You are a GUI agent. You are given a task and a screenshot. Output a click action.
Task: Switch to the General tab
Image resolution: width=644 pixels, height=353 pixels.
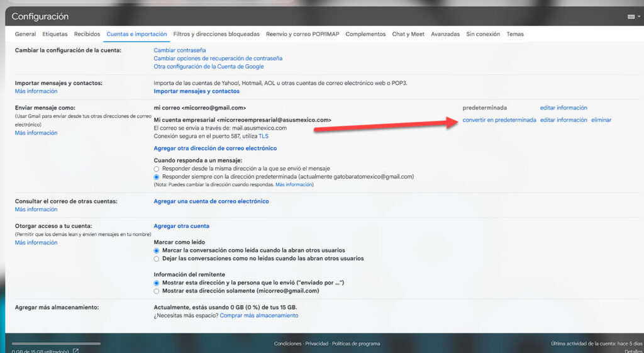click(25, 34)
